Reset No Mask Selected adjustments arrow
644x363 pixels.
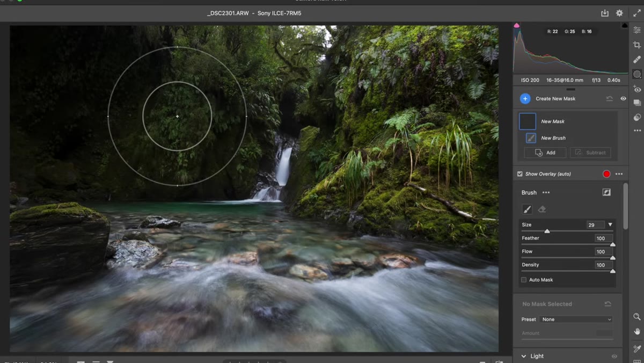608,304
